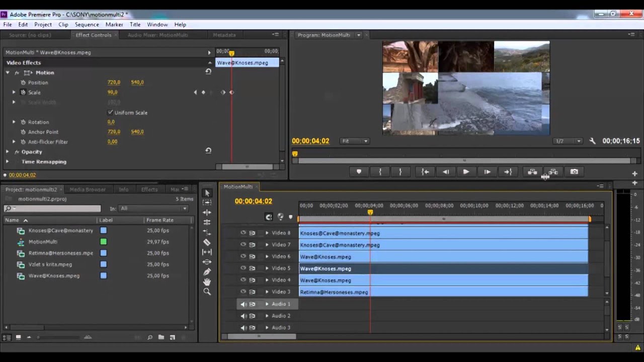Expand the Time Remapping effect

pyautogui.click(x=8, y=161)
